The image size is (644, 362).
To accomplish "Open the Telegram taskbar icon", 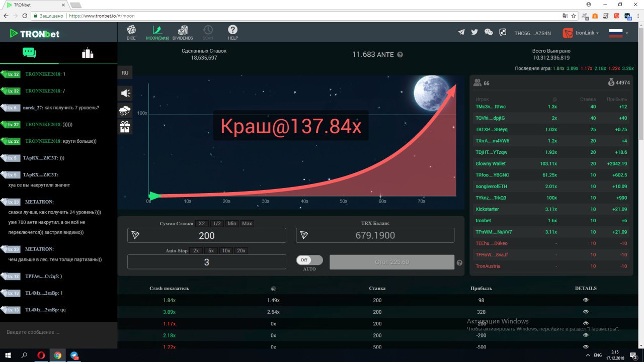I will pos(74,355).
